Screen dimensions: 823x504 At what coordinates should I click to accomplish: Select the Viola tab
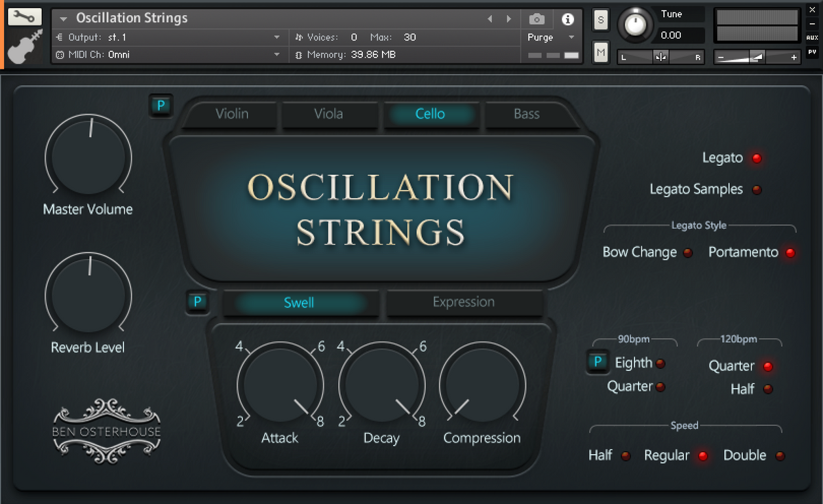point(329,114)
